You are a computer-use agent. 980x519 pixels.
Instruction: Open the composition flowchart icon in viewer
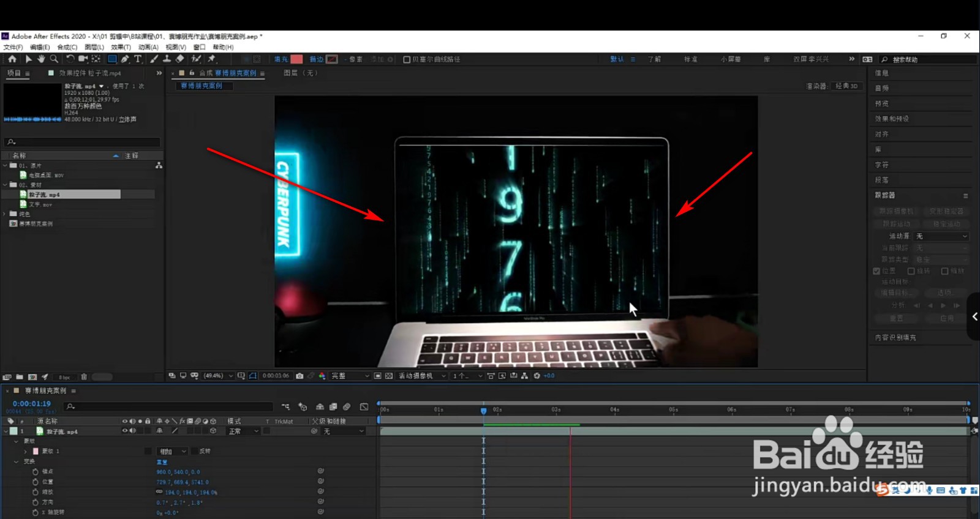(524, 376)
